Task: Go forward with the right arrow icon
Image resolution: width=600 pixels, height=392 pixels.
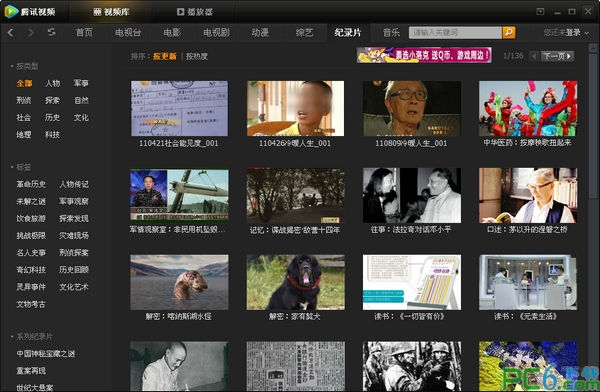Action: point(31,33)
